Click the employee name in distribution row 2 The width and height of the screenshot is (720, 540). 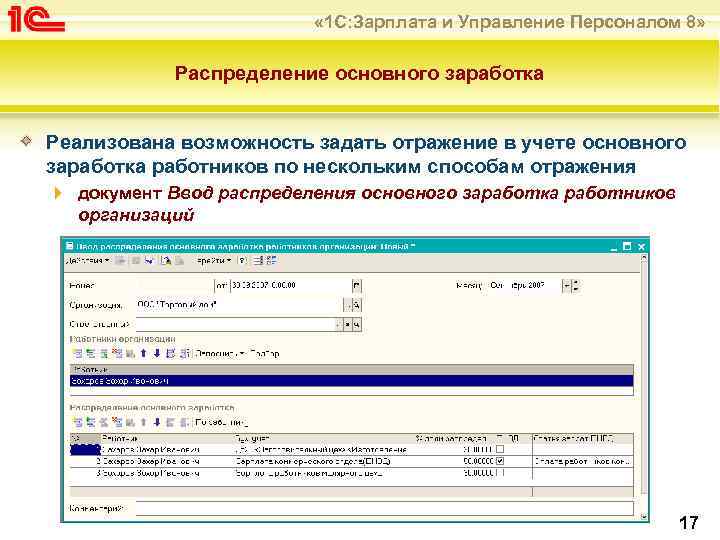(x=152, y=461)
